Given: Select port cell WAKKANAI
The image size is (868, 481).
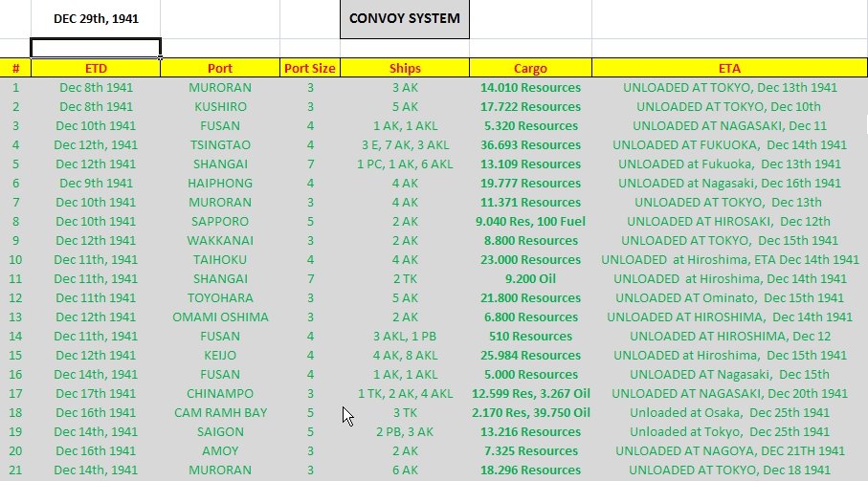Looking at the screenshot, I should coord(220,241).
